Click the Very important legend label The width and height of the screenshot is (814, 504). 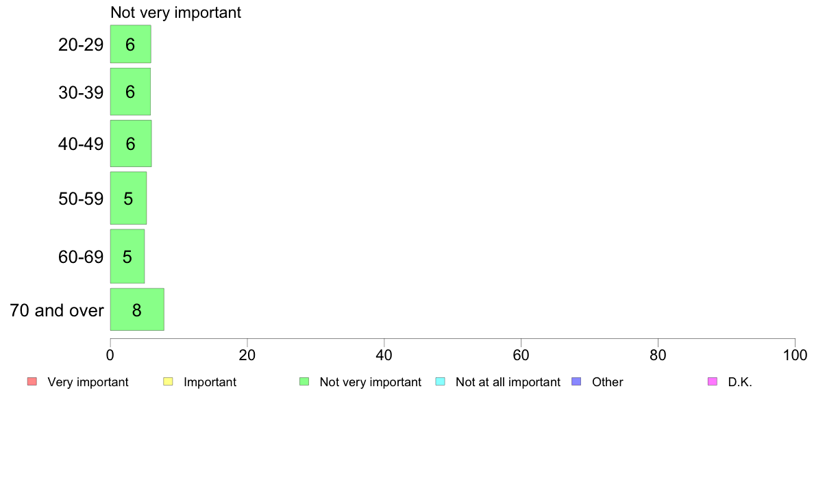[x=88, y=382]
